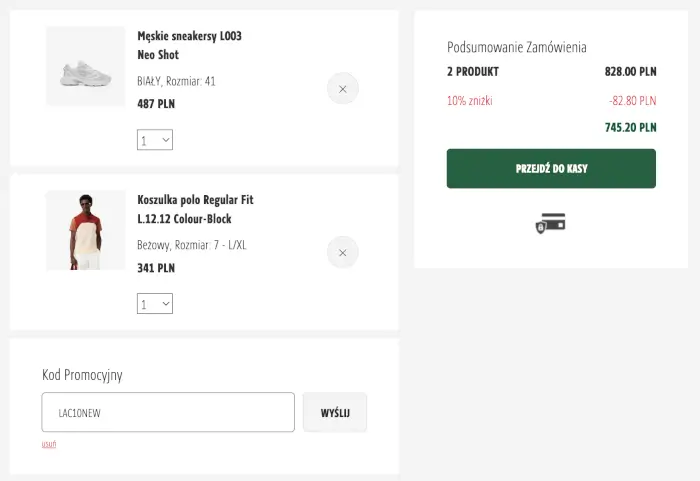Open the white sneakers product thumbnail
The height and width of the screenshot is (481, 700).
click(85, 67)
